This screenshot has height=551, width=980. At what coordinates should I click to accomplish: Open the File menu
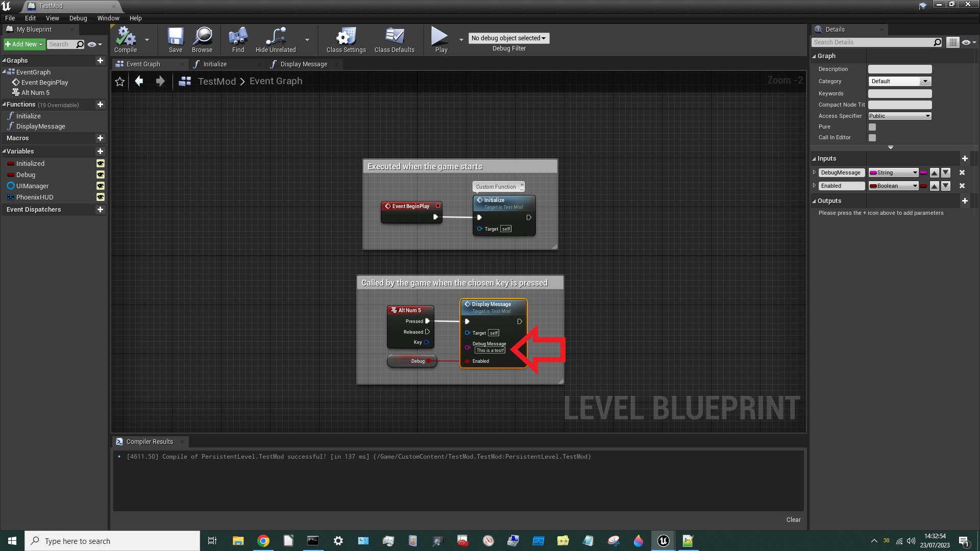[10, 18]
